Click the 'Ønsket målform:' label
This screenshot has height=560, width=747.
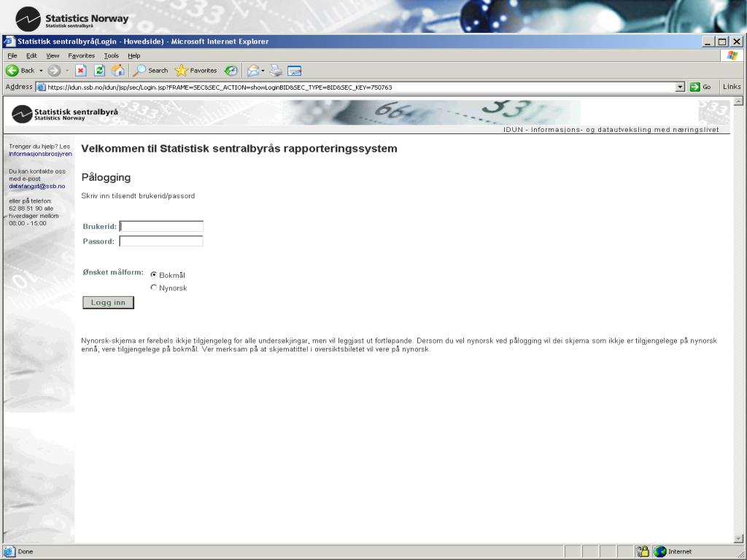[113, 273]
